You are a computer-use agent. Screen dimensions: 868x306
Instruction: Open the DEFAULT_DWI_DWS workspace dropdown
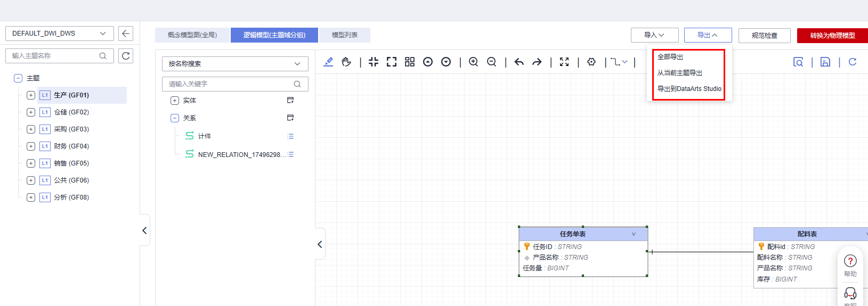(x=60, y=34)
